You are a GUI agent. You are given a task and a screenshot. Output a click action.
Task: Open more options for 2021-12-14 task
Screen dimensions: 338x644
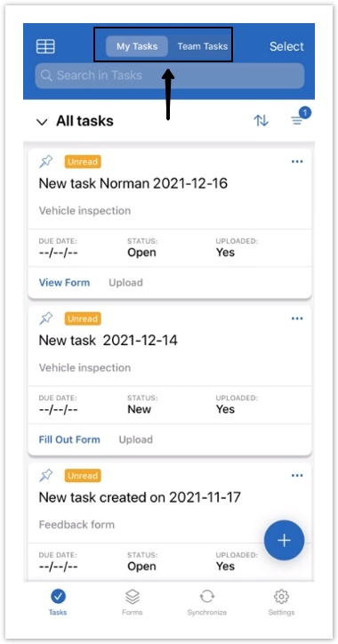coord(297,318)
